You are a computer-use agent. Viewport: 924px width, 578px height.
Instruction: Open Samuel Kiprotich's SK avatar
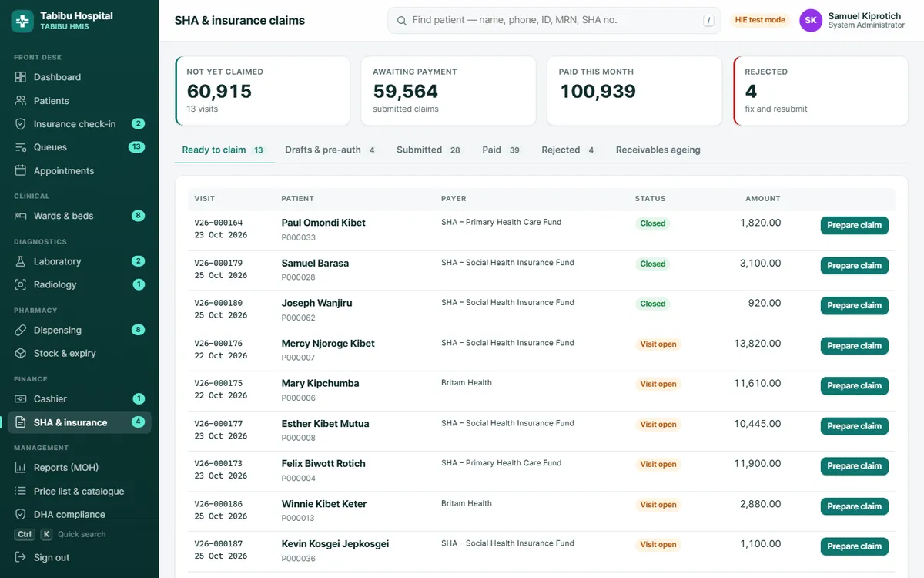[x=811, y=21]
